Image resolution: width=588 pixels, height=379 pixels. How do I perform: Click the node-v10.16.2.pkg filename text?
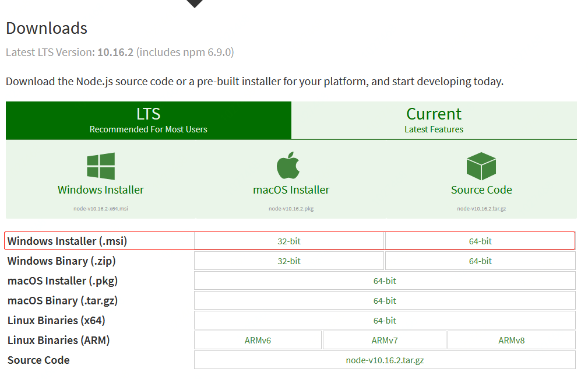(x=291, y=209)
